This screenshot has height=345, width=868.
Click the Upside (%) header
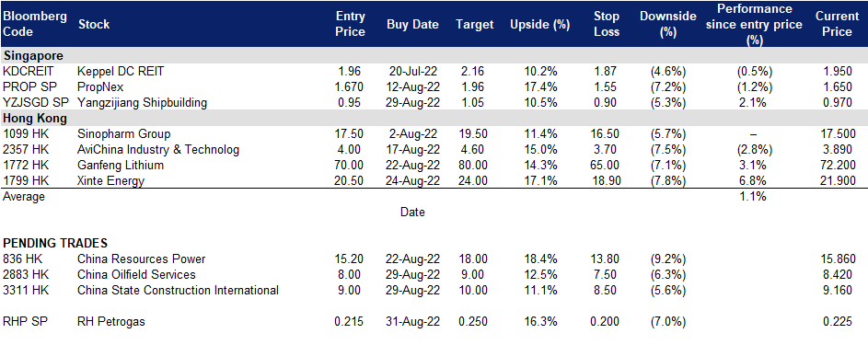532,24
